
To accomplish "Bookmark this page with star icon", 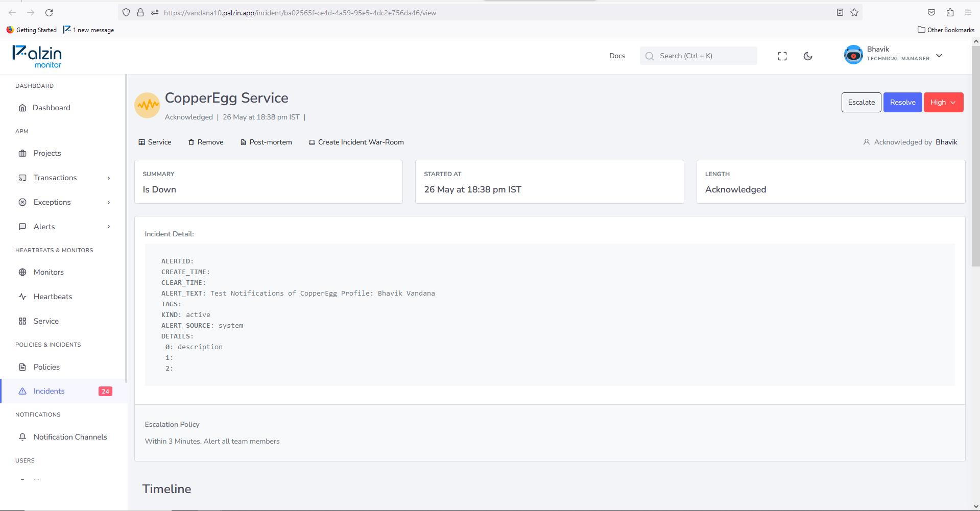I will [854, 13].
